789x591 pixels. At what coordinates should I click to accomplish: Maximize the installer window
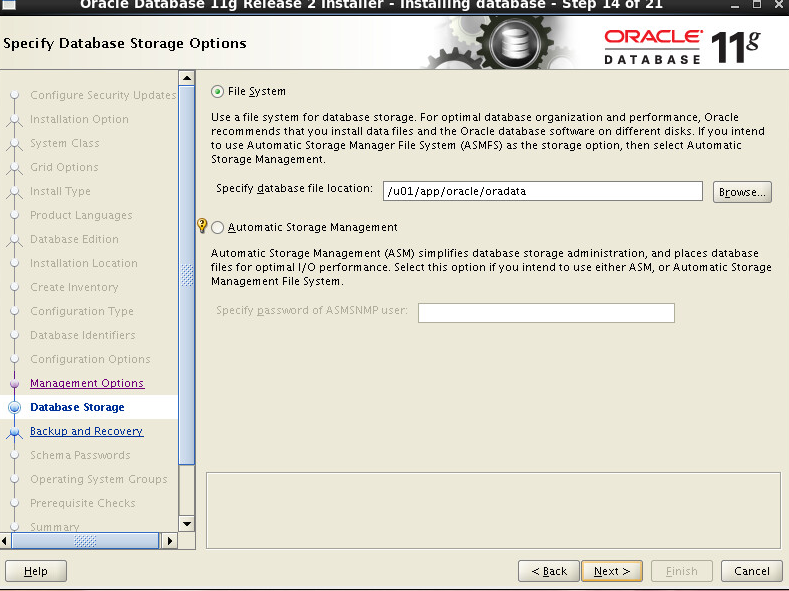click(756, 5)
